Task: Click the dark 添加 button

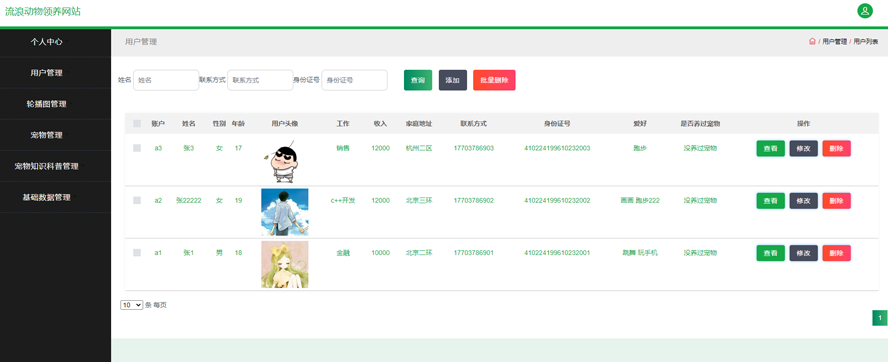Action: point(452,80)
